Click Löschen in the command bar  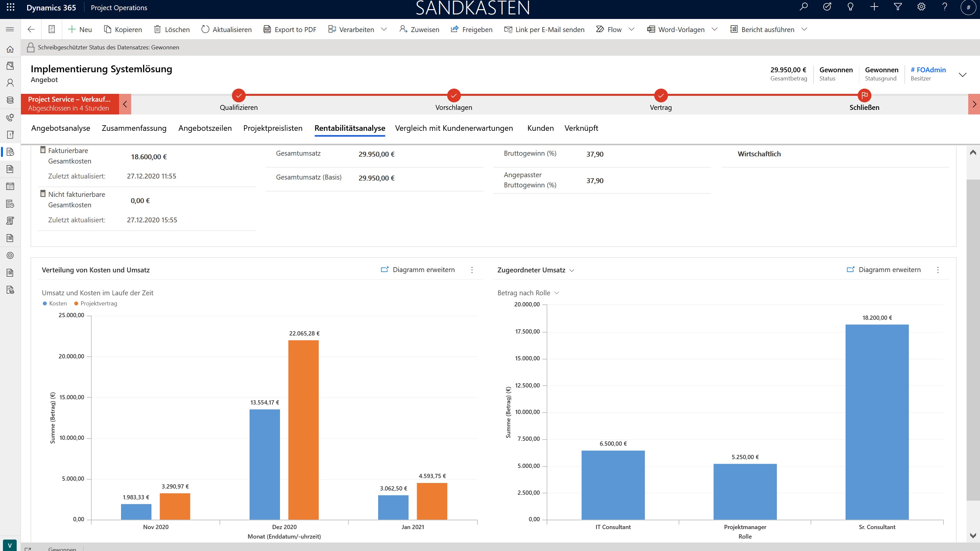click(x=172, y=29)
